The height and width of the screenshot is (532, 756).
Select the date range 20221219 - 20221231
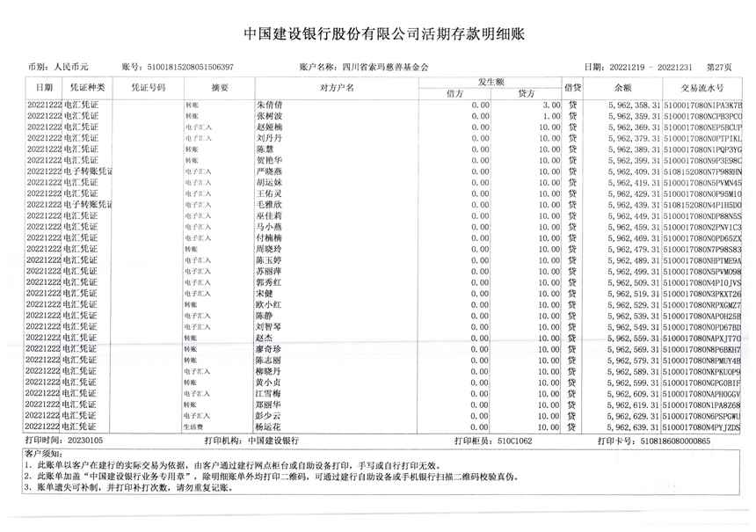(x=651, y=67)
